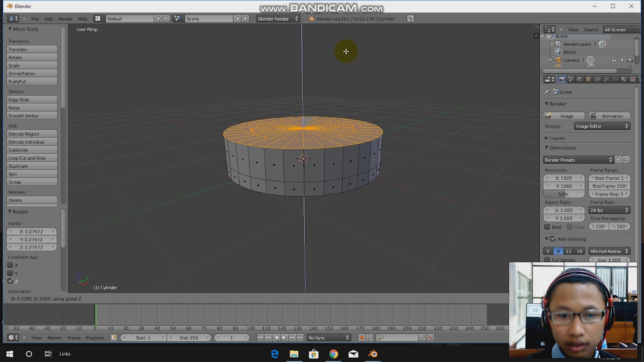Screen dimensions: 644x362
Task: Select the Material sphere icon
Action: 624,79
